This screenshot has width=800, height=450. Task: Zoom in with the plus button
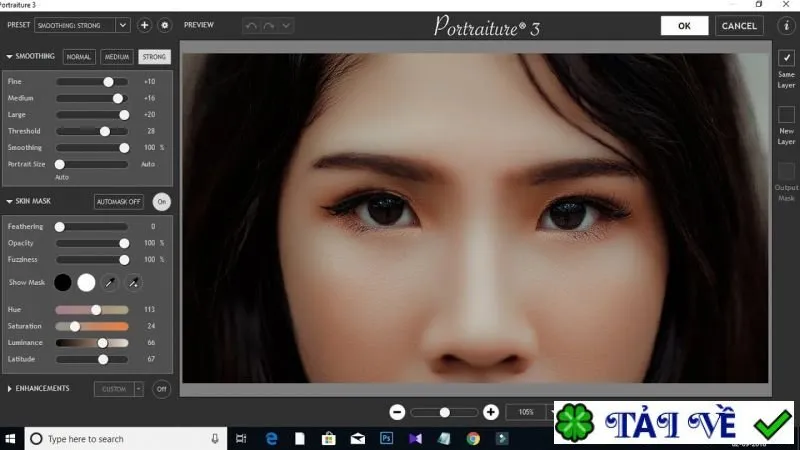coord(491,412)
